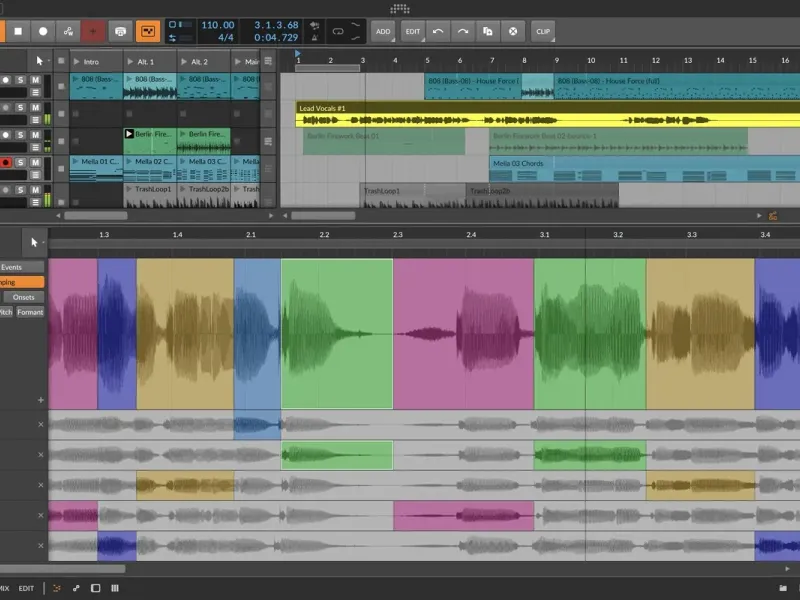Click the Delete icon beside Duplicate
800x600 pixels.
(x=513, y=31)
